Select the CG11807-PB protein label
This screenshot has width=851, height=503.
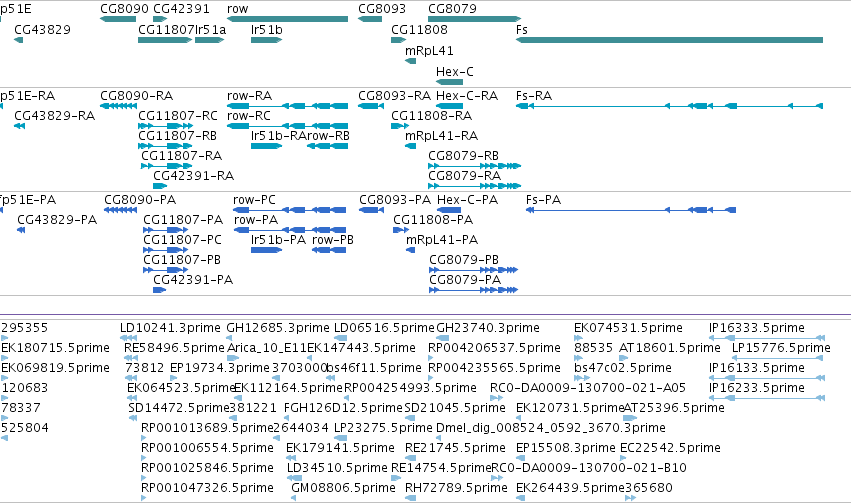[x=182, y=260]
